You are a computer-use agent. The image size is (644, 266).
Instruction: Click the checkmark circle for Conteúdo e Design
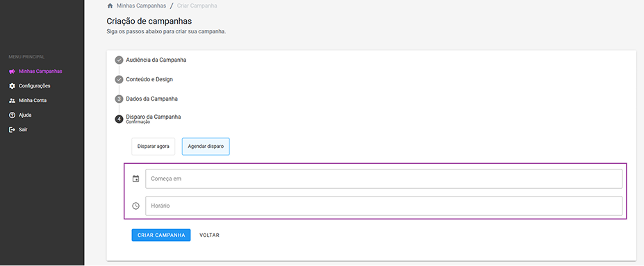[x=119, y=79]
